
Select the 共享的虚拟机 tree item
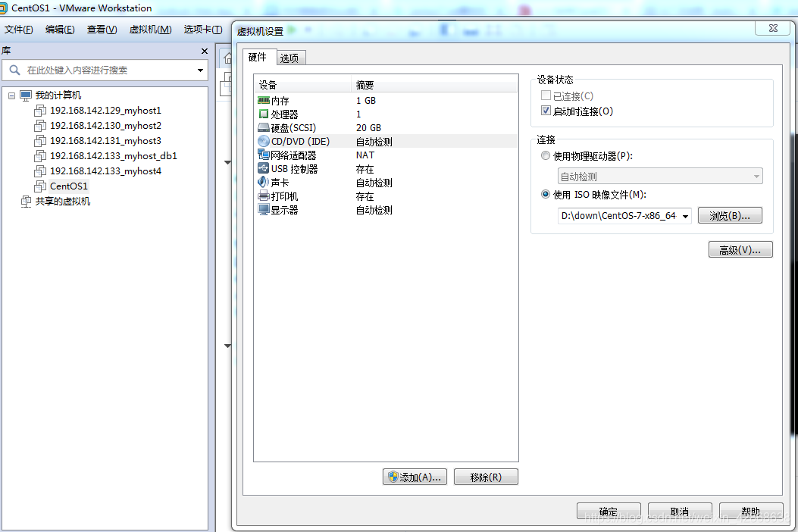(63, 202)
